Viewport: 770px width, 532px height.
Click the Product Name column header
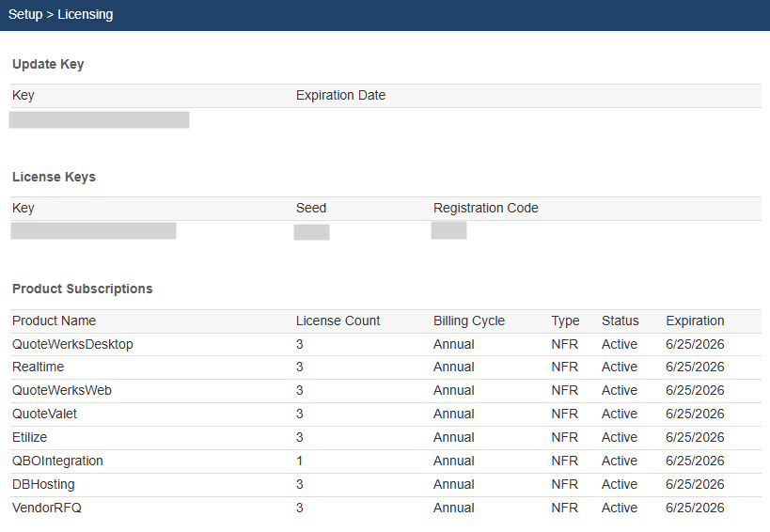coord(54,321)
